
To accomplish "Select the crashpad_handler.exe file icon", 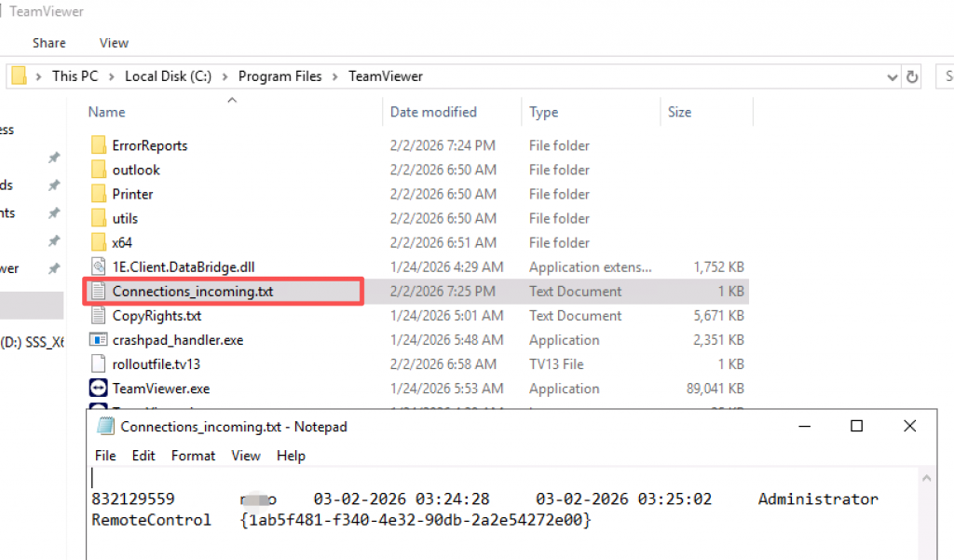I will 99,340.
